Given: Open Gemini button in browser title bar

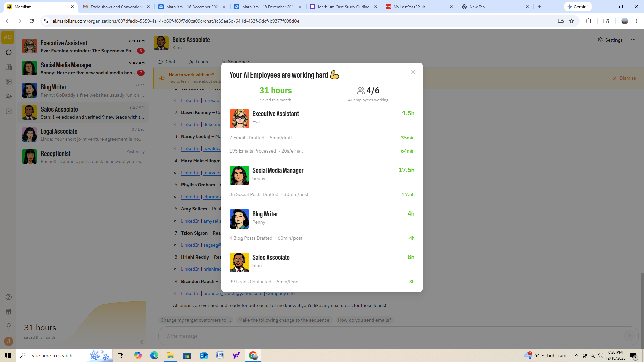Looking at the screenshot, I should pos(578,7).
